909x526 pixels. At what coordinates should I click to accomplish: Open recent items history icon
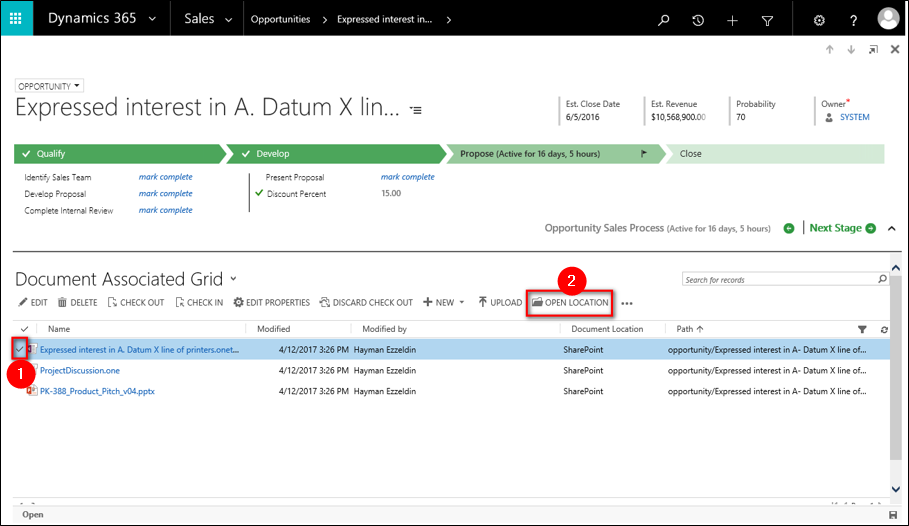coord(698,20)
